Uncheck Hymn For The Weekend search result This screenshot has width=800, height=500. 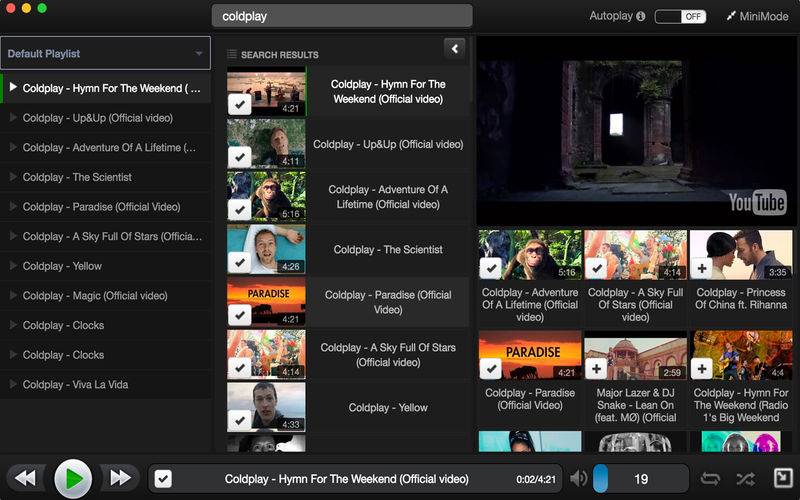pyautogui.click(x=239, y=105)
